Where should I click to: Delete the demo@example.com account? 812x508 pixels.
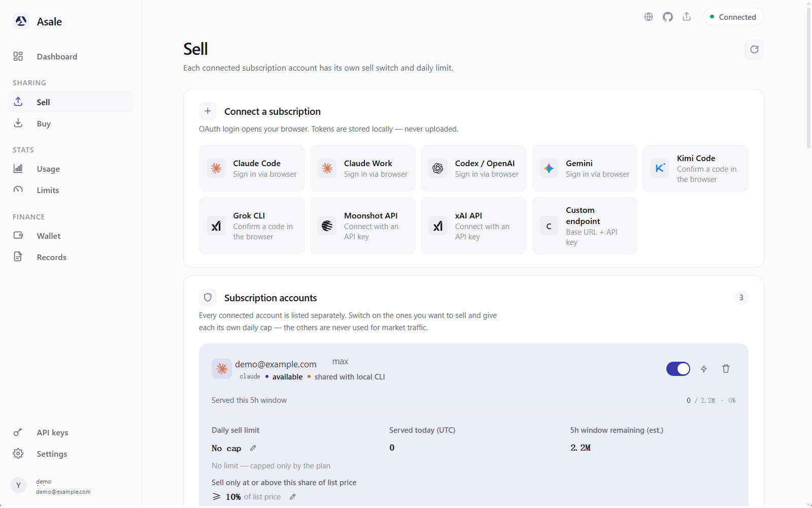click(x=726, y=369)
